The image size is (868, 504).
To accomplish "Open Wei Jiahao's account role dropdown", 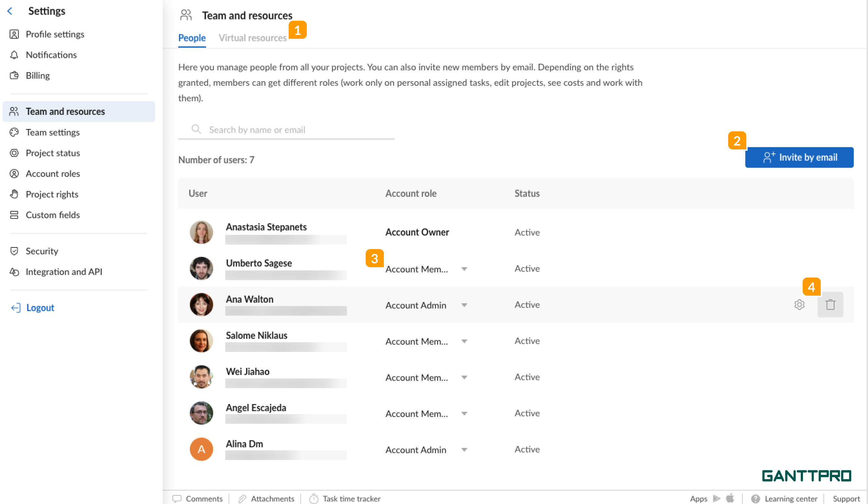I will 464,377.
